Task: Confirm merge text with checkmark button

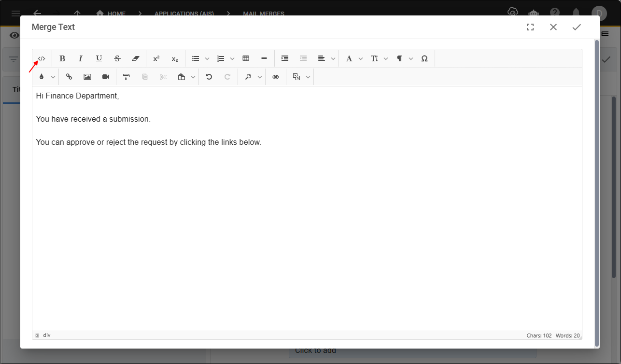Action: click(577, 28)
